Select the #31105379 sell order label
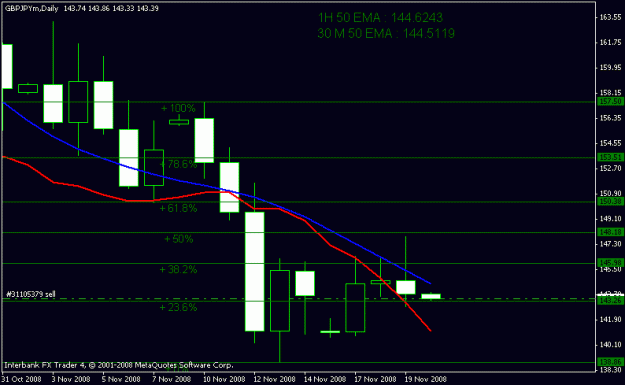This screenshot has width=625, height=385. pyautogui.click(x=31, y=294)
